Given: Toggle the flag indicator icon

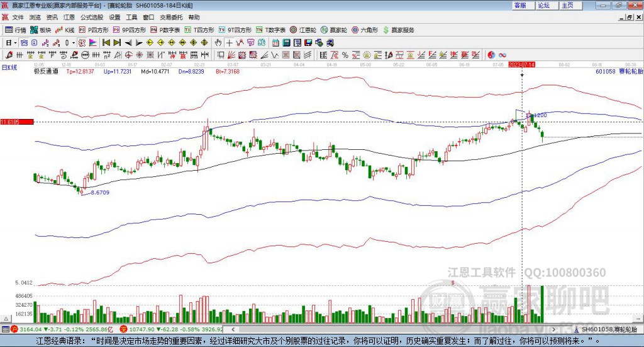Looking at the screenshot, I should pos(93,43).
